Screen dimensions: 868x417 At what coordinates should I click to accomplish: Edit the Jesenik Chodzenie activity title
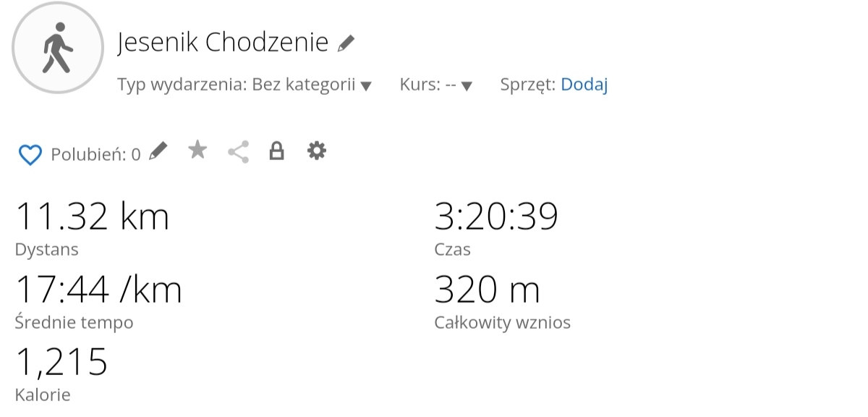tap(346, 43)
